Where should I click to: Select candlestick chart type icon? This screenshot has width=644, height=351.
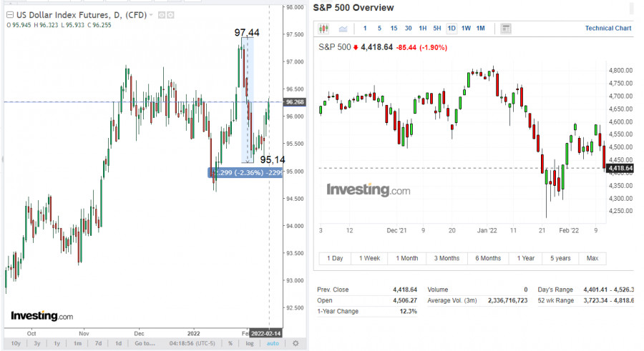[323, 29]
